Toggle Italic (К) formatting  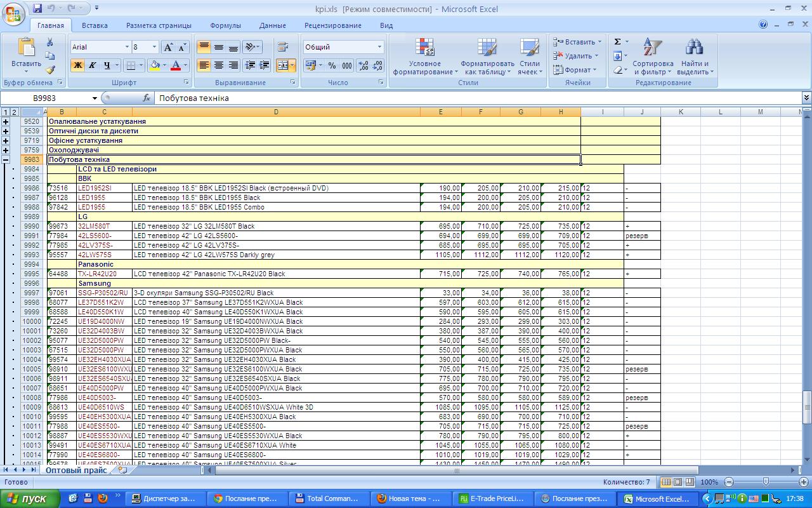point(92,65)
